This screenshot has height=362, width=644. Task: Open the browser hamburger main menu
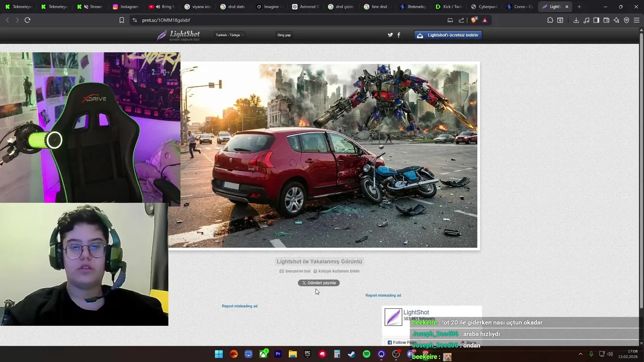tap(636, 20)
